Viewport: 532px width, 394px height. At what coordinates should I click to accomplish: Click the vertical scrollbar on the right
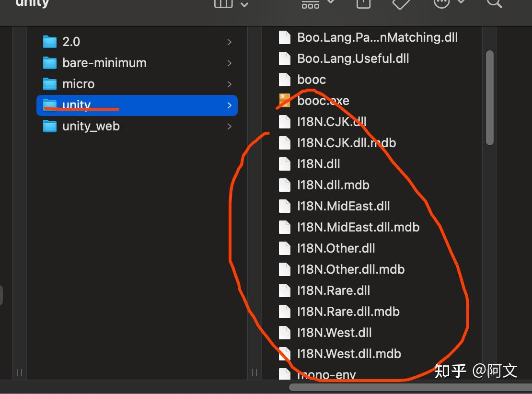tap(490, 96)
